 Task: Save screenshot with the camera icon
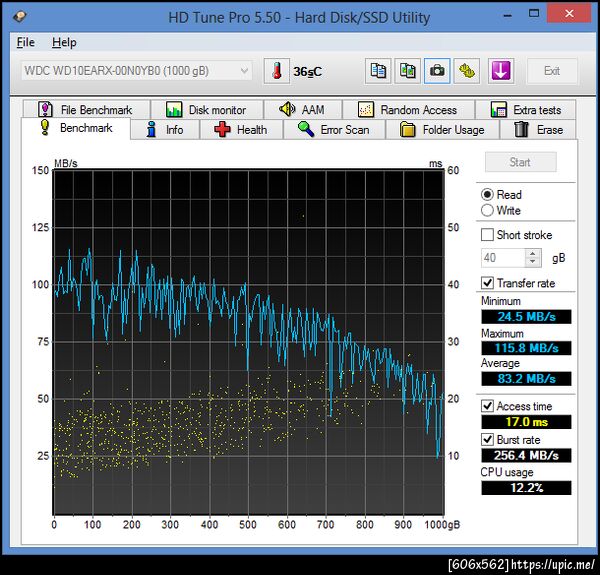pyautogui.click(x=437, y=71)
